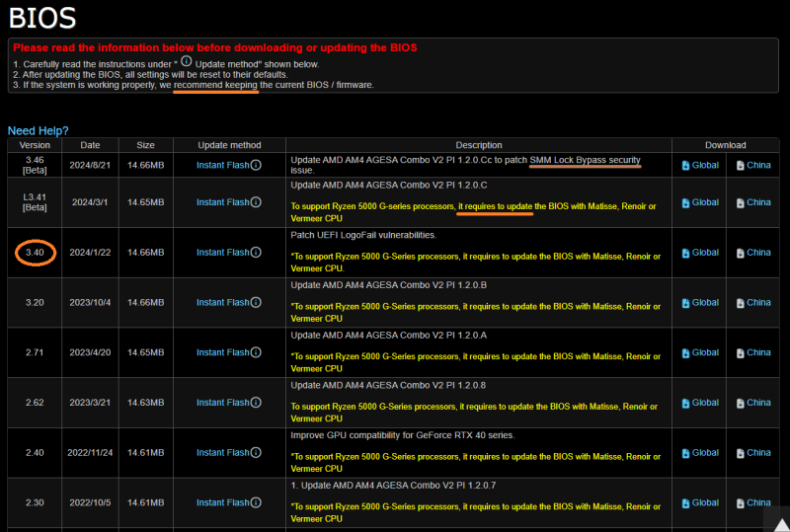Open the Instant Flash link for version 2.30
This screenshot has height=532, width=790.
(x=223, y=502)
